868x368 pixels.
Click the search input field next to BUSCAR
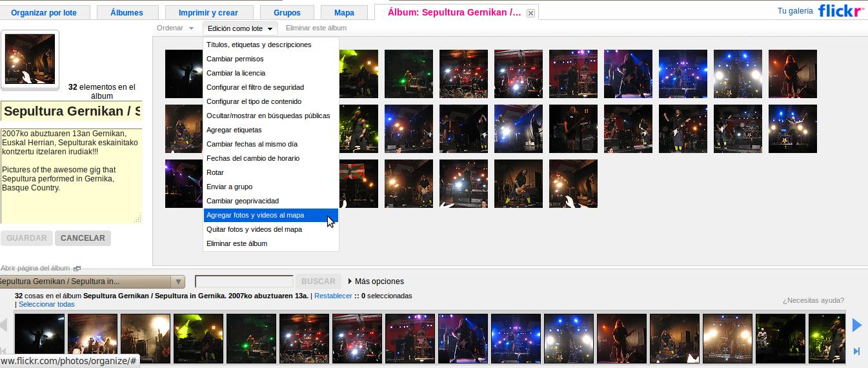244,281
